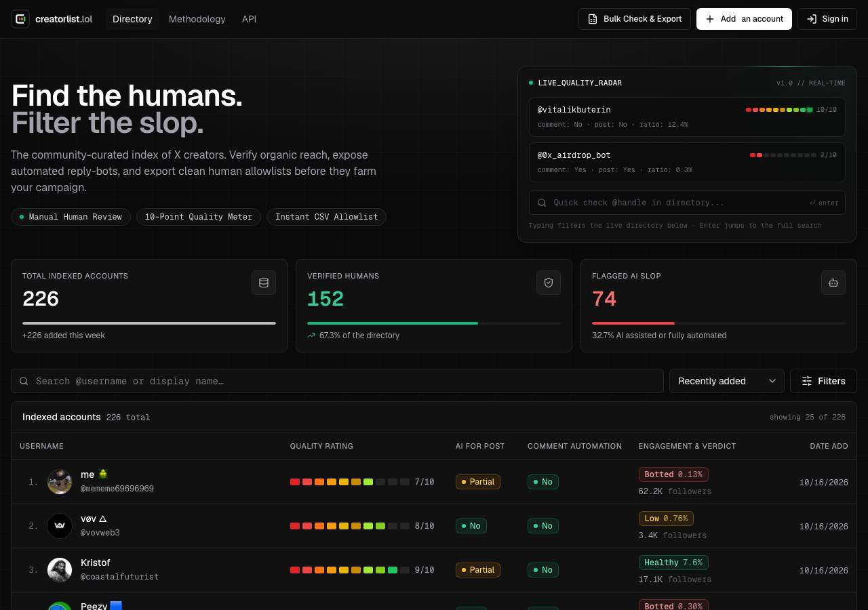The image size is (868, 610).
Task: Click the shield icon in Verified Humans card
Action: (549, 283)
